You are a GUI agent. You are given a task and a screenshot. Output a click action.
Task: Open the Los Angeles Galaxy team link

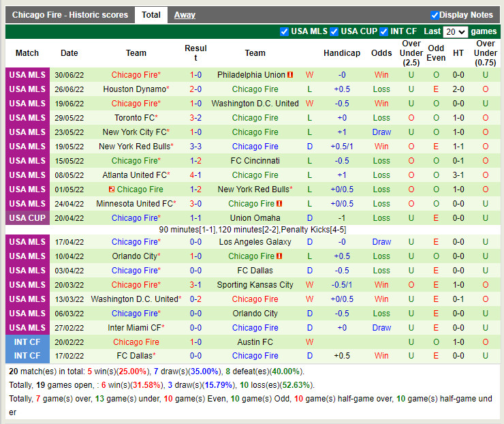click(255, 242)
